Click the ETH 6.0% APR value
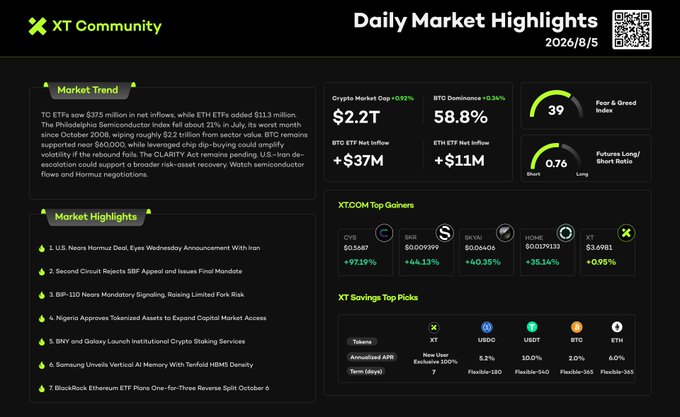 [617, 358]
